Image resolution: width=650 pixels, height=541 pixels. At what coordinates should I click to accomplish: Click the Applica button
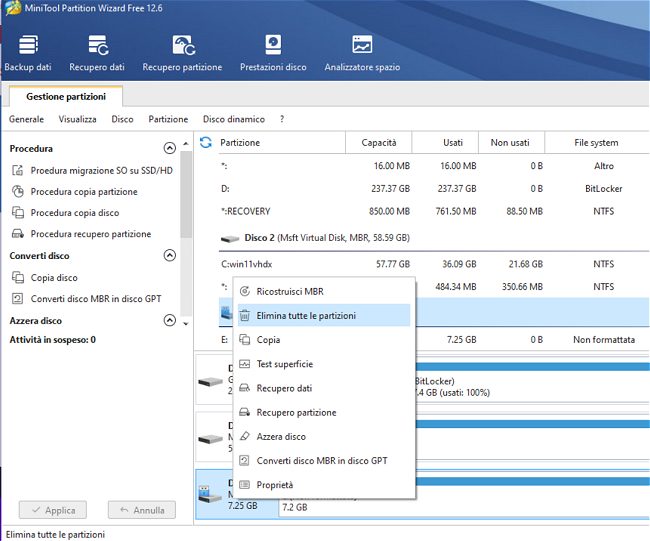click(x=53, y=510)
